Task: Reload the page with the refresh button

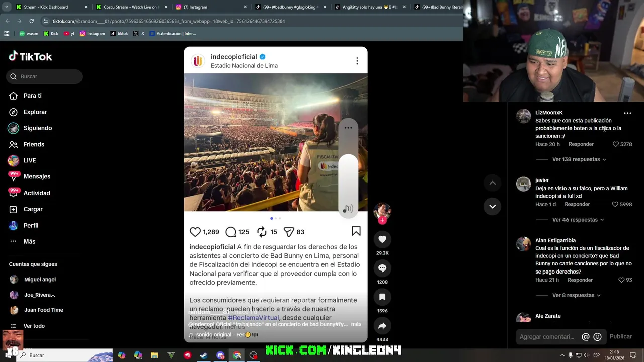Action: pos(31,21)
